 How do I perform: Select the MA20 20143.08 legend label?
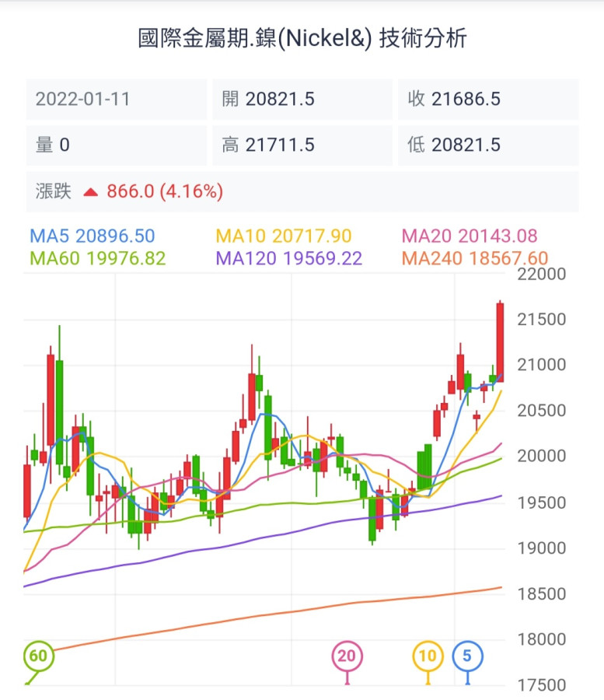[469, 236]
